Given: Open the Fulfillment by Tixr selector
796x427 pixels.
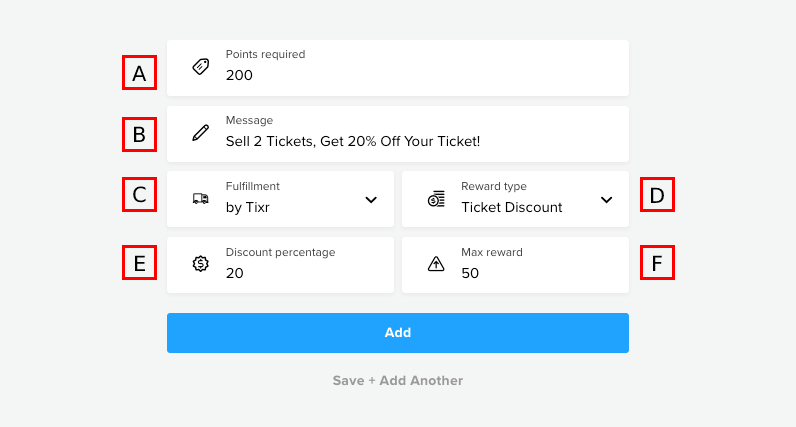Looking at the screenshot, I should pyautogui.click(x=280, y=199).
